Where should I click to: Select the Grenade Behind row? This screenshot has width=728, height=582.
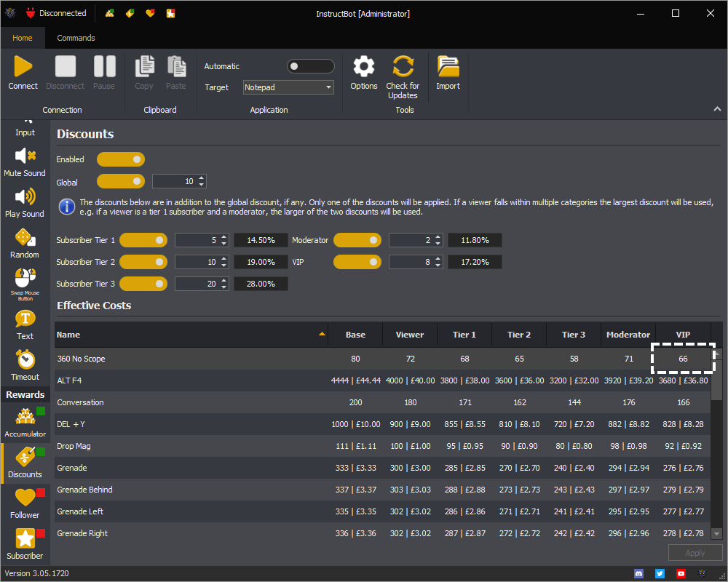coord(383,490)
